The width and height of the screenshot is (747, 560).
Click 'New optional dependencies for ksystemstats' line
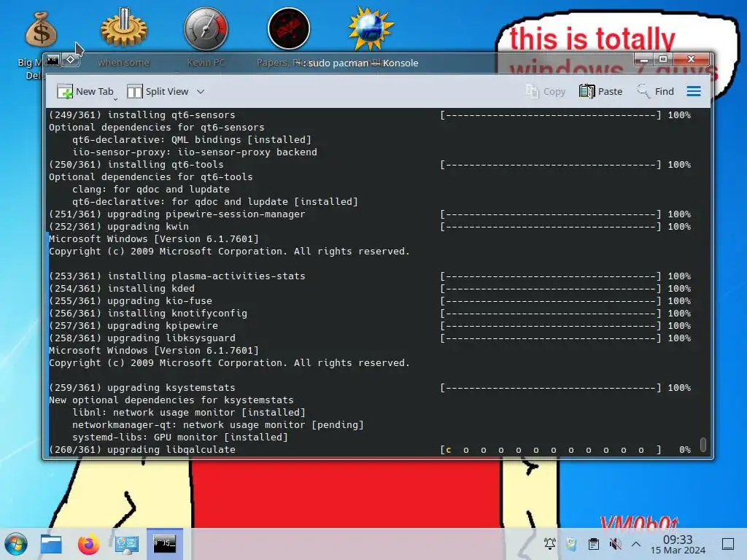pyautogui.click(x=171, y=400)
